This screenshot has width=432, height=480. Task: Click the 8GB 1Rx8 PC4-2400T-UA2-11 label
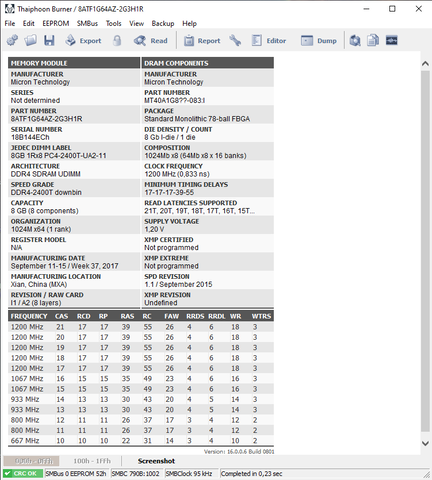pyautogui.click(x=59, y=156)
